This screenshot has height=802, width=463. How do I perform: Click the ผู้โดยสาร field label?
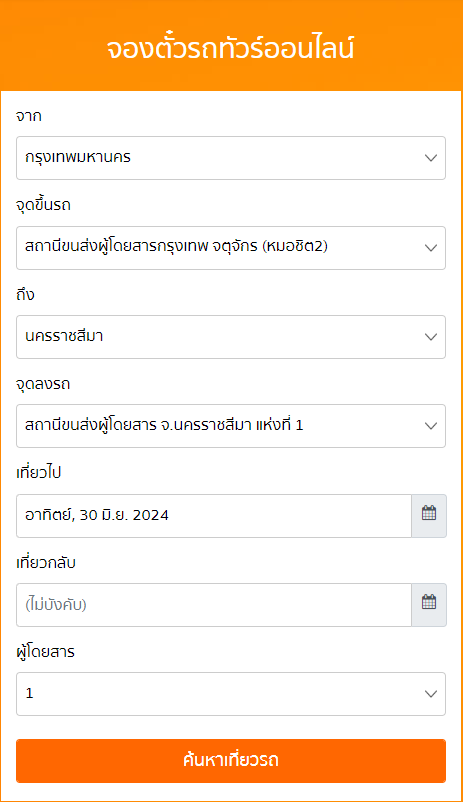(x=46, y=652)
